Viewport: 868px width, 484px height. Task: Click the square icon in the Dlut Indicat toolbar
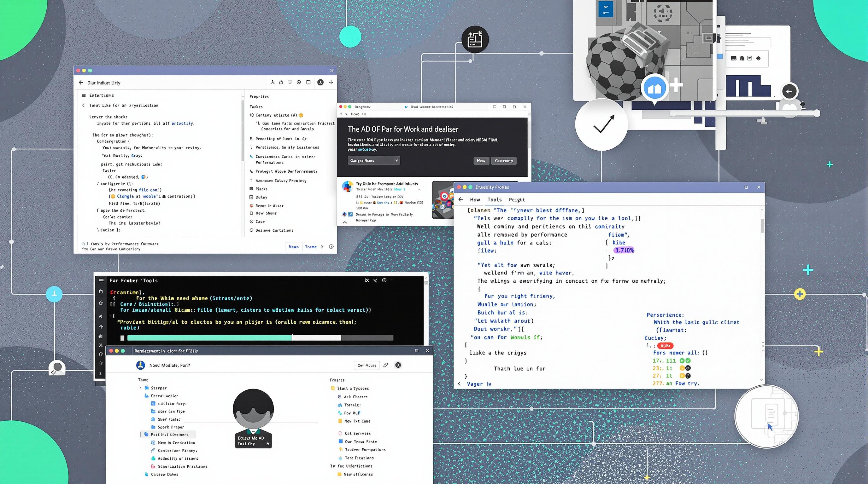(x=308, y=82)
